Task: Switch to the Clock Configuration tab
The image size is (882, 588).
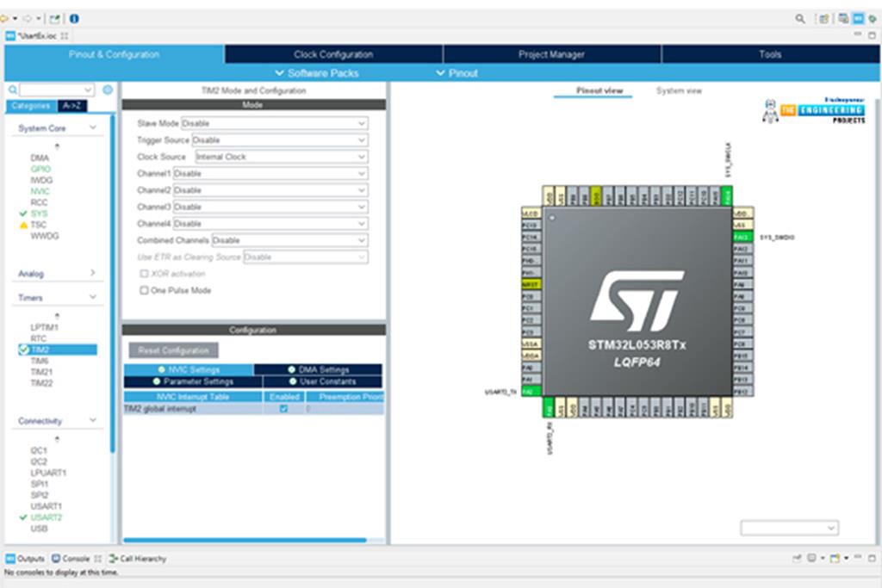Action: tap(333, 54)
